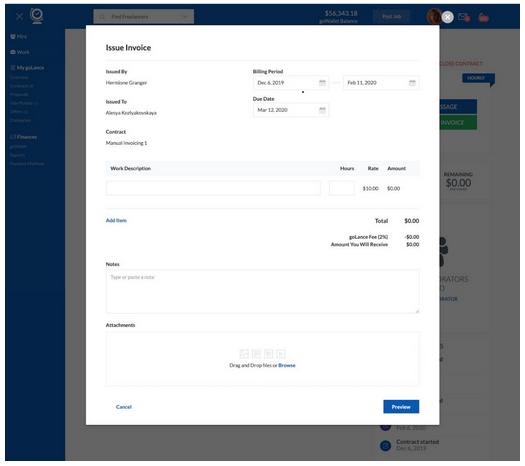The width and height of the screenshot is (525, 466).
Task: Open the basket icon in header
Action: (x=483, y=17)
